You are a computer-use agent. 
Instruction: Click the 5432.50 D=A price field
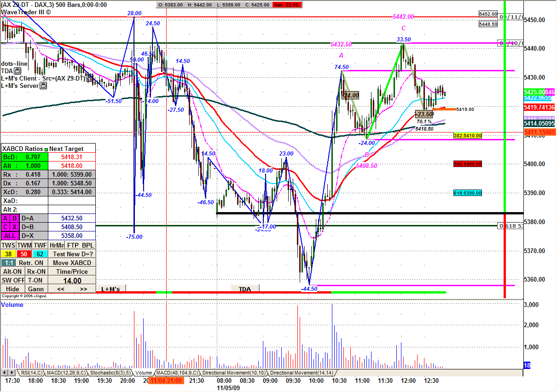pos(72,218)
